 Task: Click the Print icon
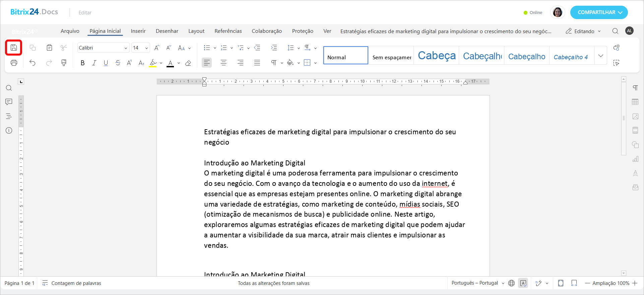tap(14, 63)
